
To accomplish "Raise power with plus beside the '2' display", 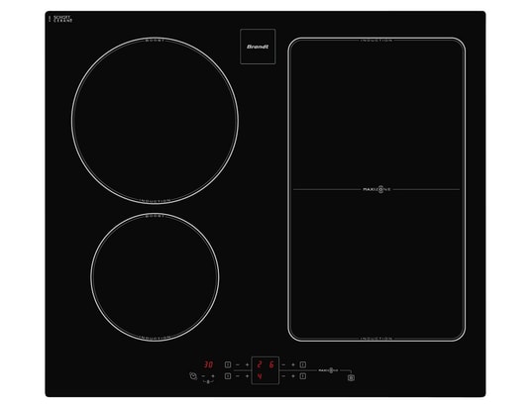I will pyautogui.click(x=247, y=364).
